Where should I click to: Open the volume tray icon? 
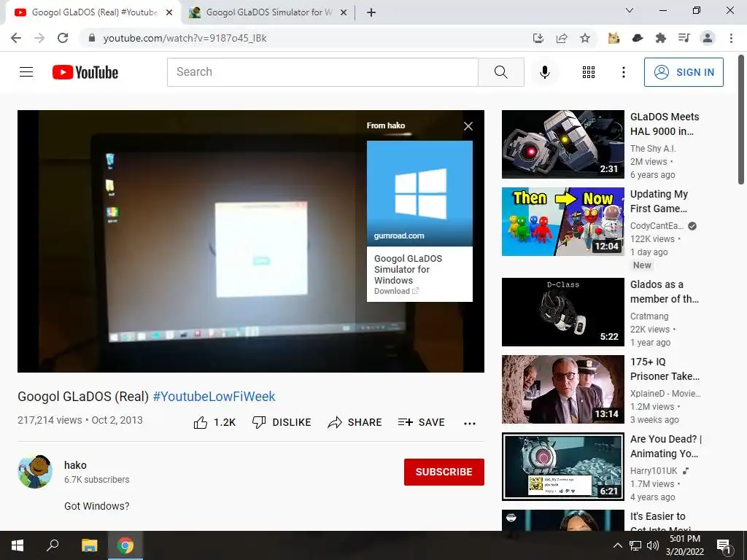[653, 545]
